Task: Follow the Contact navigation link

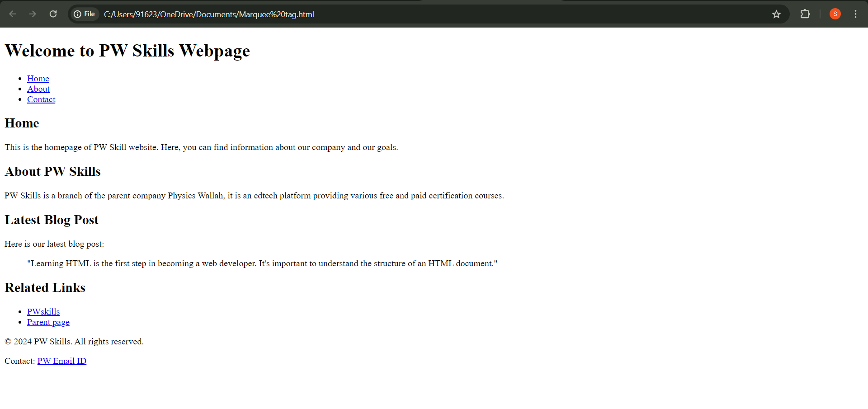Action: coord(41,99)
